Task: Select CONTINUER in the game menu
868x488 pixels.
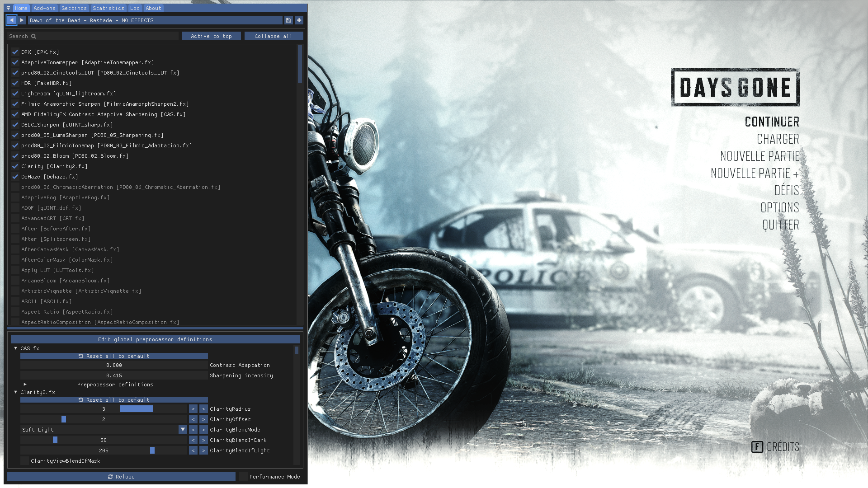Action: 772,122
